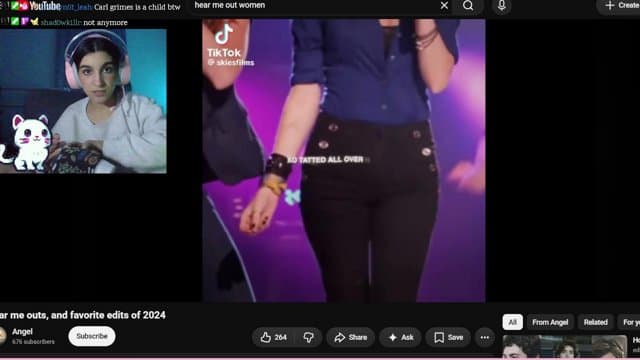Viewport: 640px width, 360px height.
Task: Open the three-dot more actions menu
Action: tap(484, 338)
